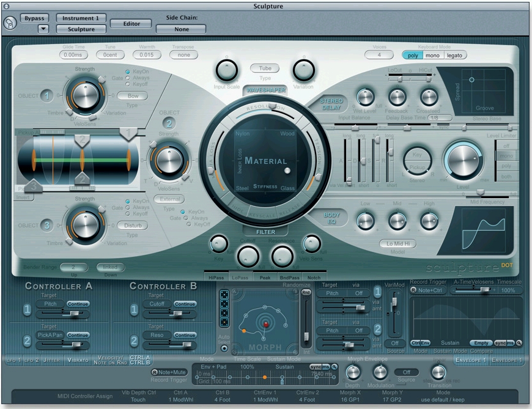The image size is (532, 409).
Task: Click the Invert pickup button
Action: [x=23, y=197]
